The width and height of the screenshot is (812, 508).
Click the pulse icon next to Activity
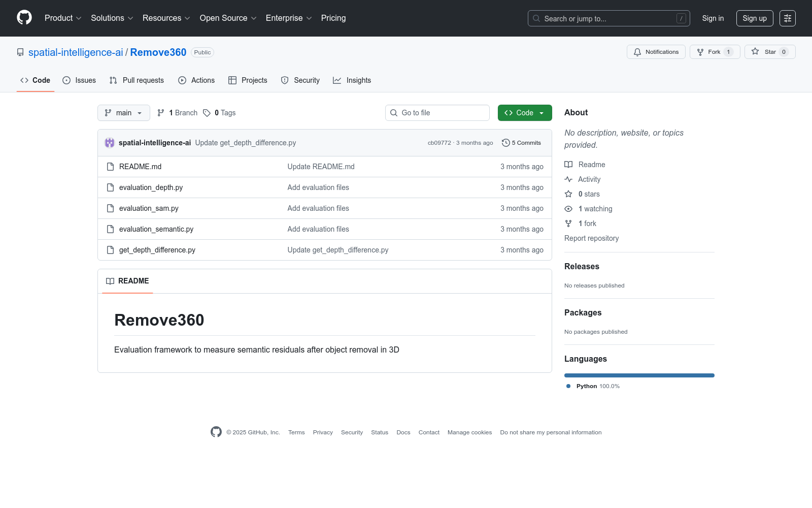[x=568, y=179]
